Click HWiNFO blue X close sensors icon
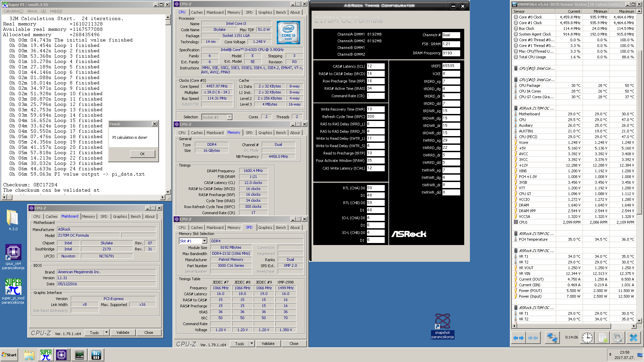 (x=634, y=338)
